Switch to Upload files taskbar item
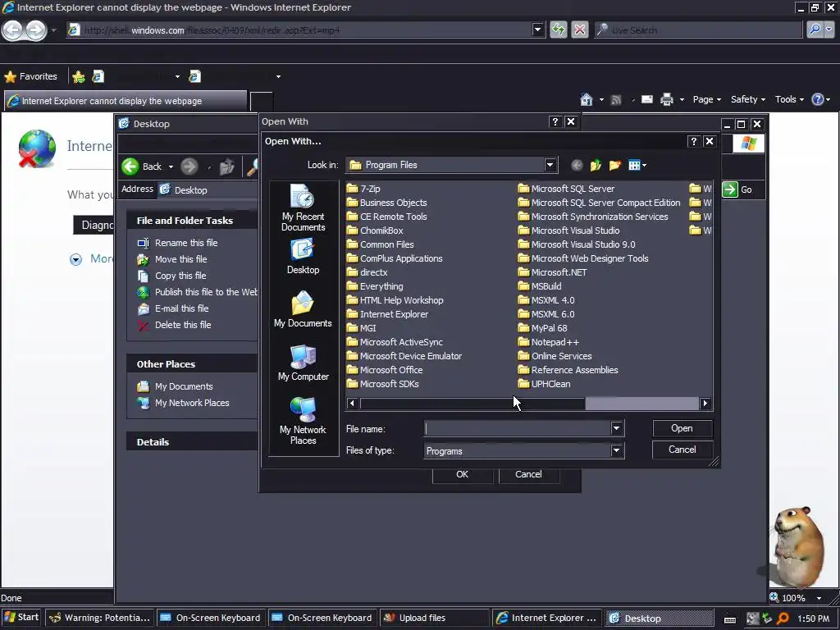The width and height of the screenshot is (840, 630). [x=434, y=618]
